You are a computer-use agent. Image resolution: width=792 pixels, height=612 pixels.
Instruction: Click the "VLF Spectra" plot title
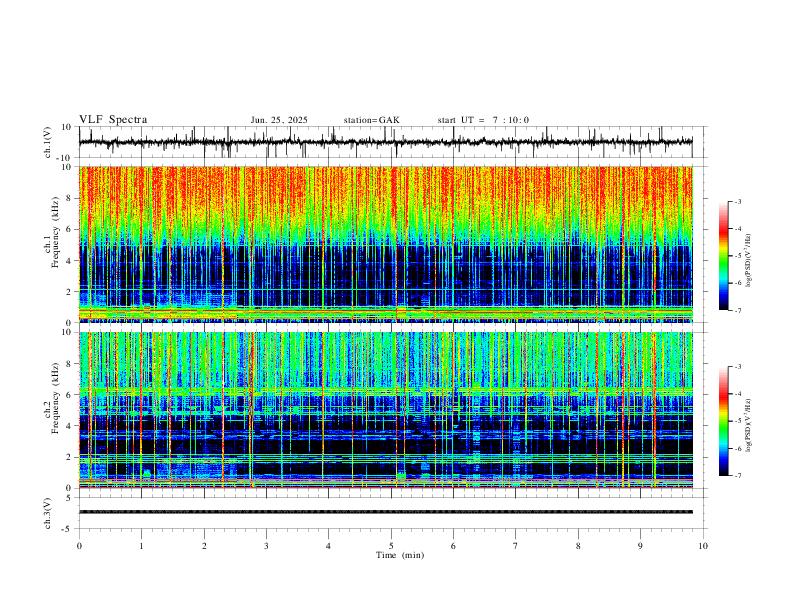[x=113, y=120]
